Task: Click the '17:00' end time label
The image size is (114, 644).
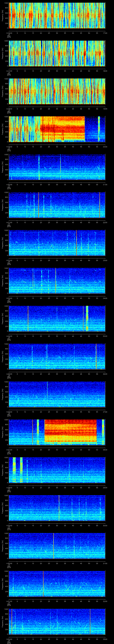Action: (105, 33)
